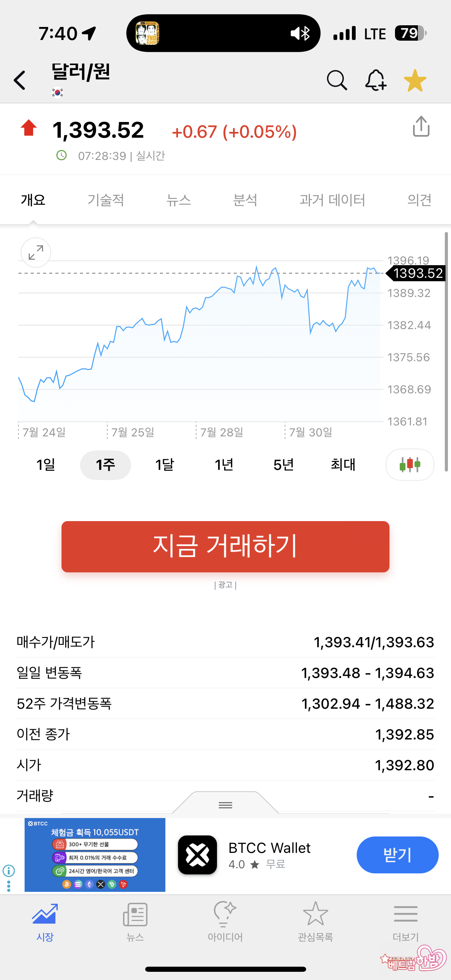Select the 1달 time range
Viewport: 451px width, 980px height.
pyautogui.click(x=164, y=464)
